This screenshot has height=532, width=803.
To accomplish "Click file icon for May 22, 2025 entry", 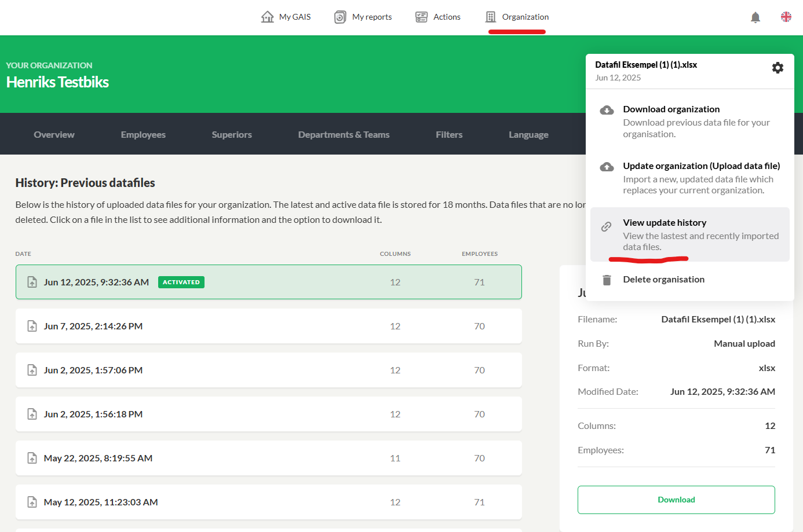I will coord(32,458).
